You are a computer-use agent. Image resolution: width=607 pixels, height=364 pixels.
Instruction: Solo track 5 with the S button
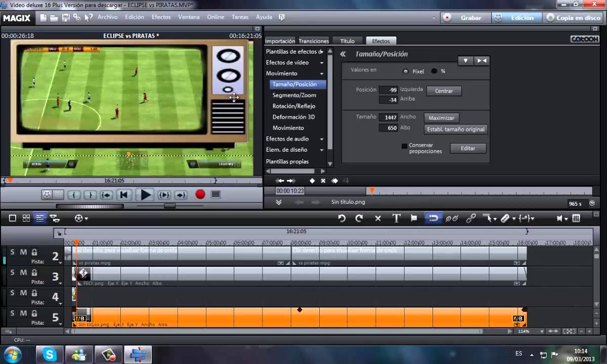pos(13,313)
